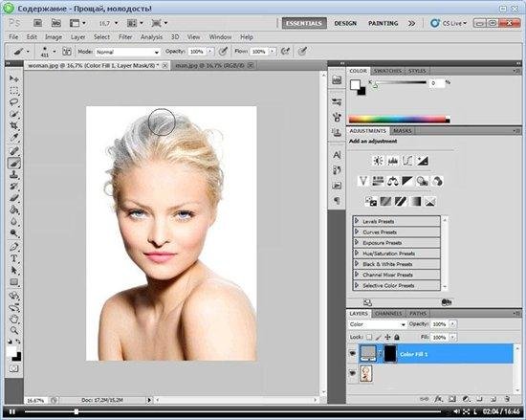Select the Dodge tool
Viewport: 526px width, 420px height.
(x=13, y=232)
